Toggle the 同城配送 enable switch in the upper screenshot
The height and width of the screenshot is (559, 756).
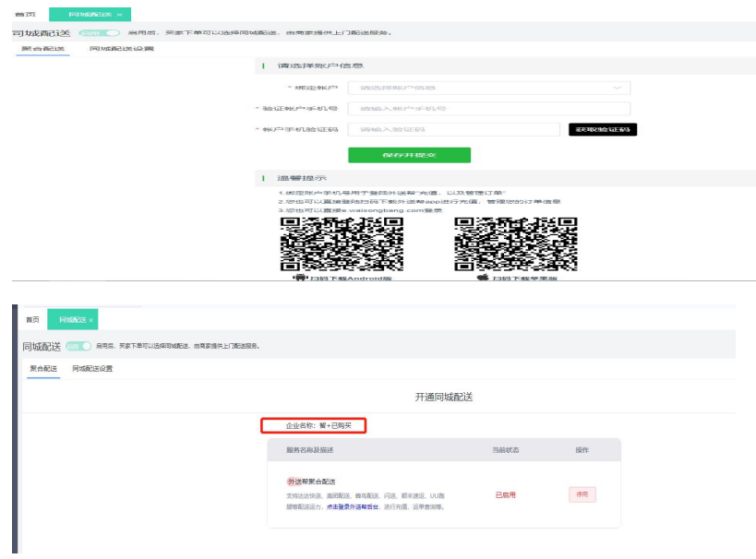click(x=100, y=33)
